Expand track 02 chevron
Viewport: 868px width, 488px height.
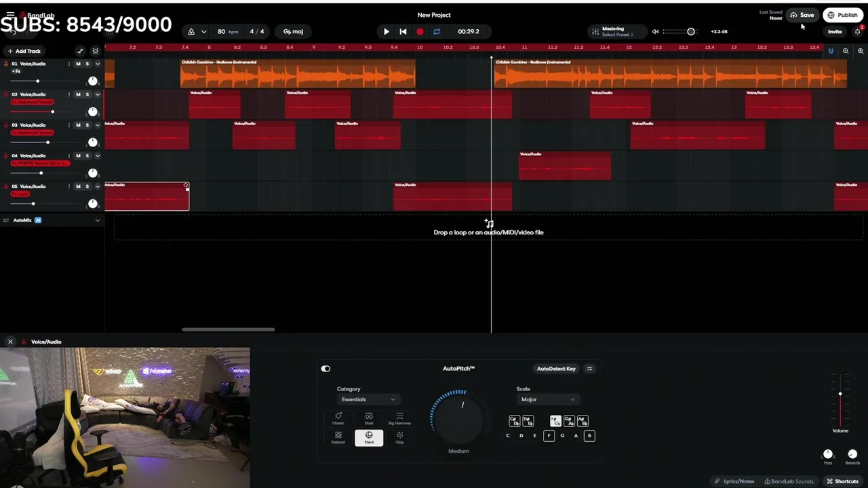[98, 94]
